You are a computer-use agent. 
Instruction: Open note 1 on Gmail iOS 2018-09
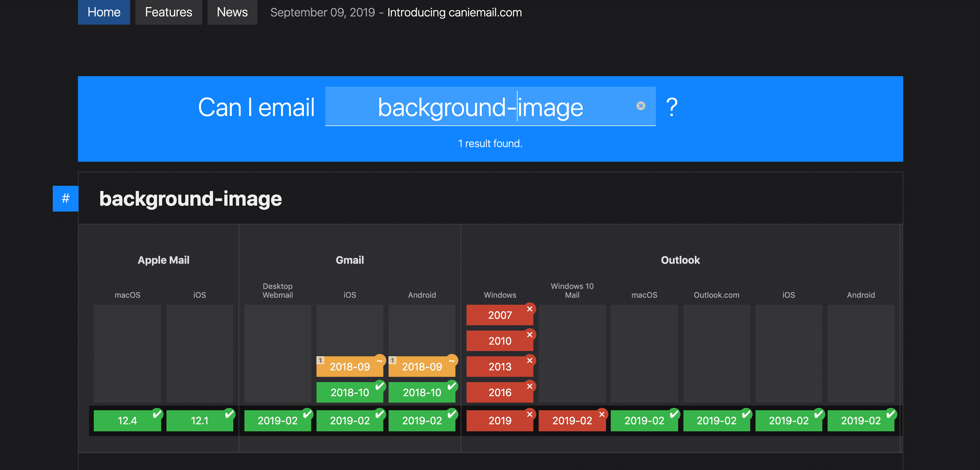[x=320, y=360]
